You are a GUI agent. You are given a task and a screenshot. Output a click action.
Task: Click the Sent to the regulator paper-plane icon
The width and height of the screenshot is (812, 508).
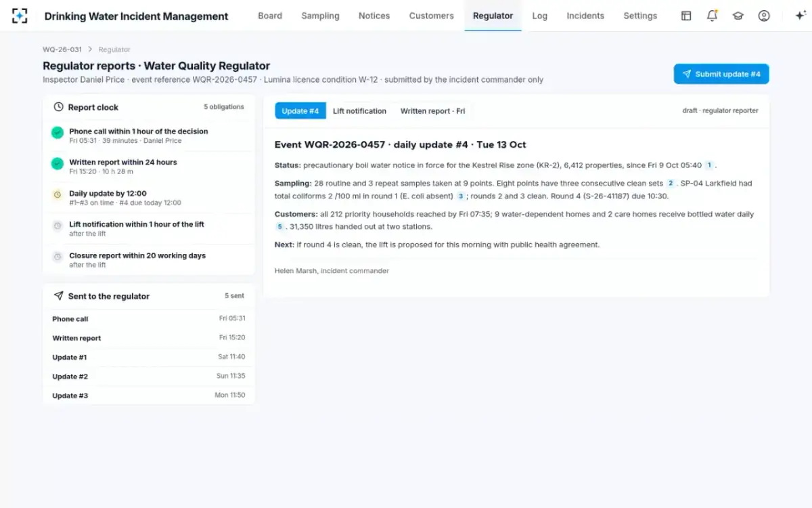[x=58, y=296]
